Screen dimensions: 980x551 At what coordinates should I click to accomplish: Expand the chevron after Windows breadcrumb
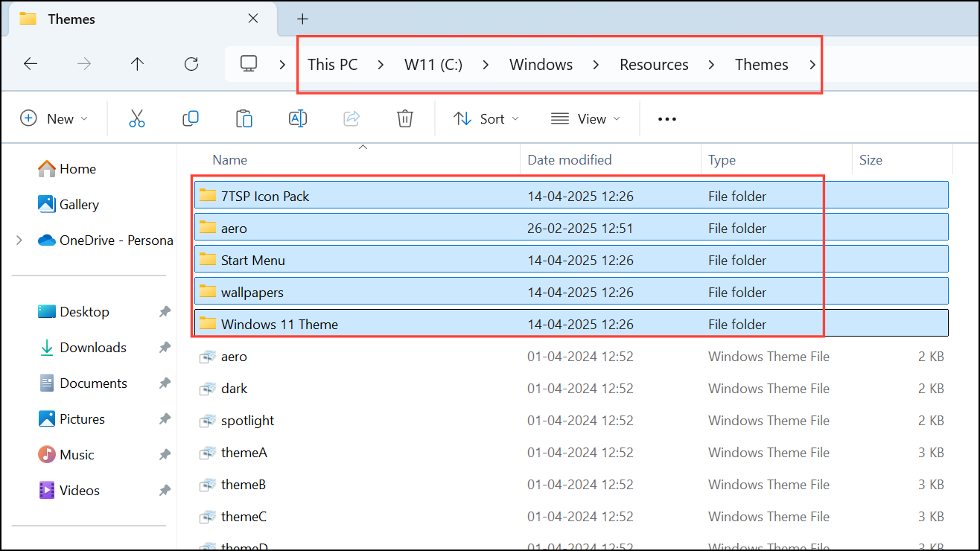596,65
